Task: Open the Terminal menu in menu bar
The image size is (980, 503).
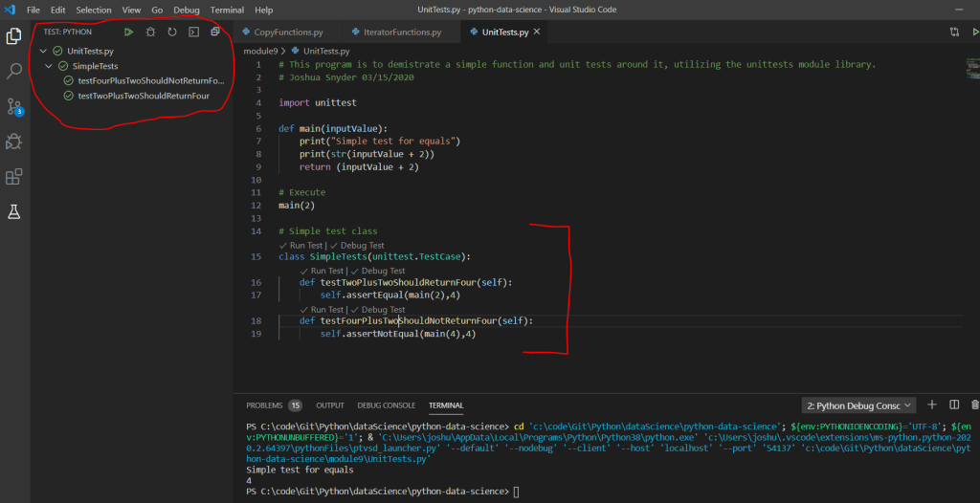Action: 227,10
